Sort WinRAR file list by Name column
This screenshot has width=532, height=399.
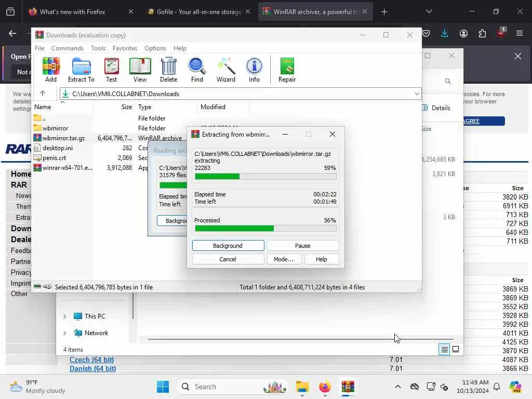63,107
